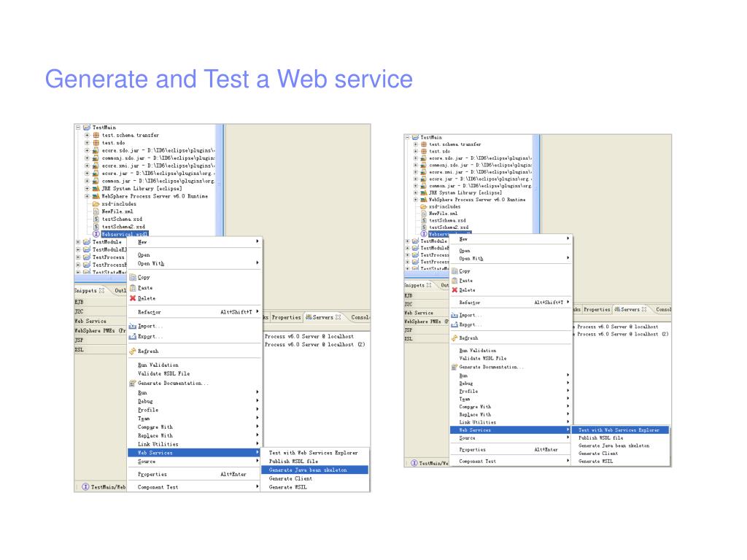Image resolution: width=747 pixels, height=560 pixels.
Task: Open WebSphere PMEs drawer in left screenshot
Action: point(100,330)
